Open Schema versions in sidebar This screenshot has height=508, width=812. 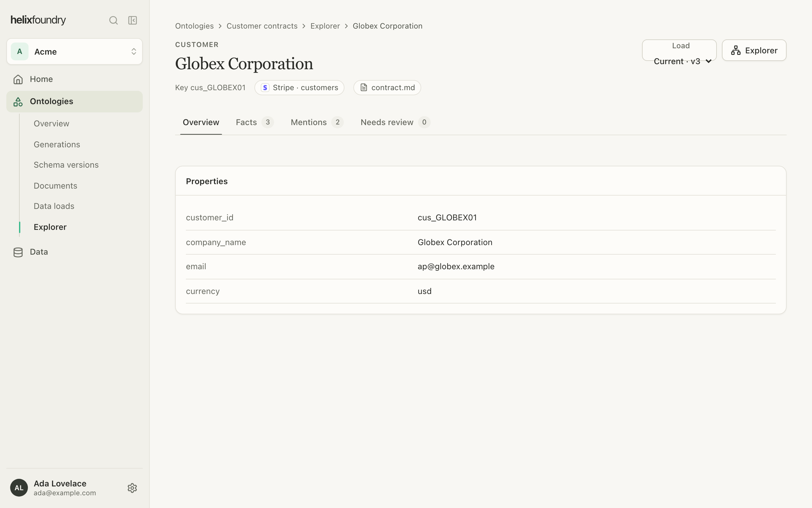tap(66, 165)
